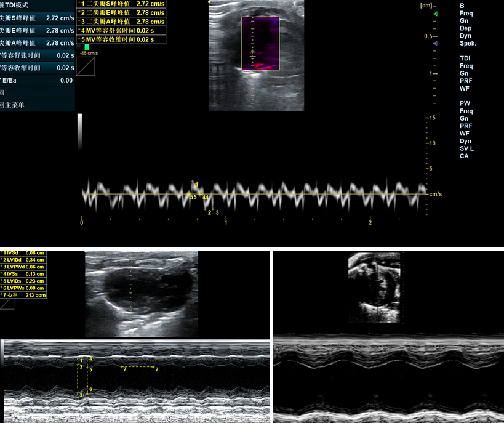Click the small B-mode thumbnail in right M-mode panel
Screen dimensions: 504x423
coord(375,288)
